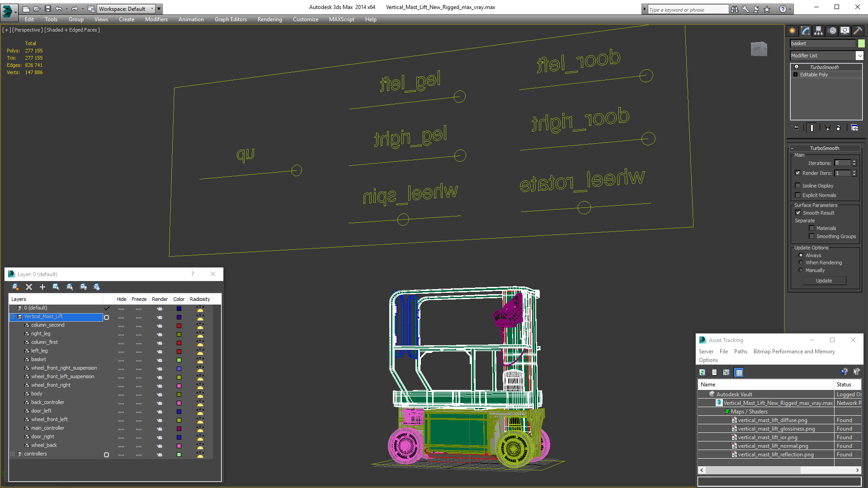Select the Manually update option

click(801, 270)
